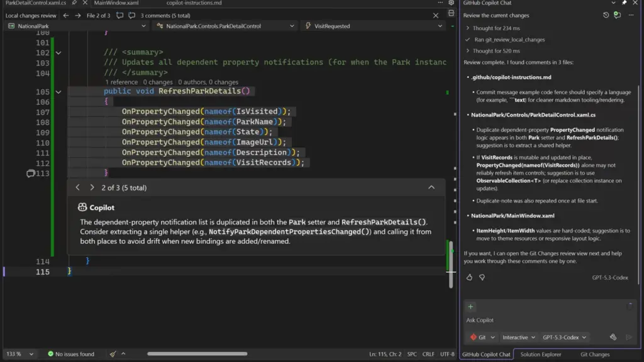This screenshot has width=644, height=362.
Task: Click the 'File 2 of 3' indicator
Action: tap(98, 16)
